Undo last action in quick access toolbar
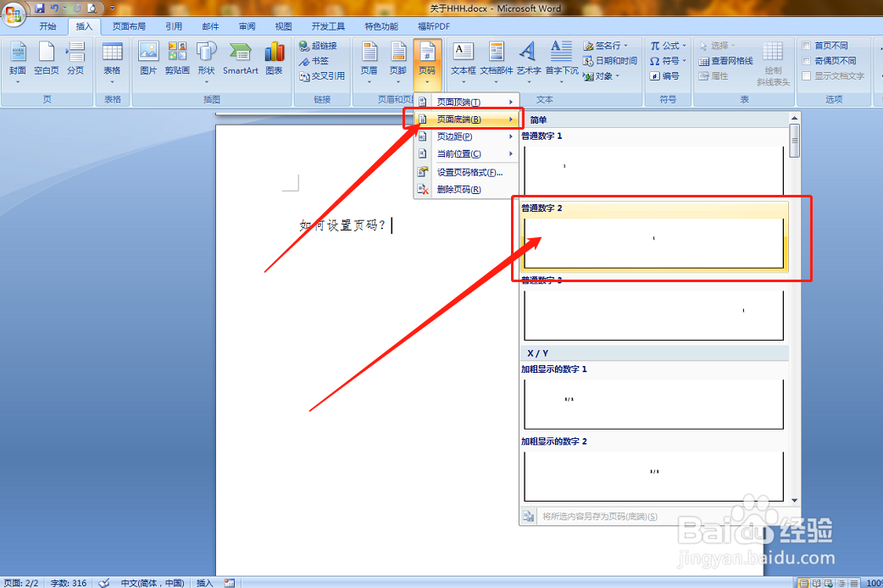The height and width of the screenshot is (588, 883). coord(54,8)
